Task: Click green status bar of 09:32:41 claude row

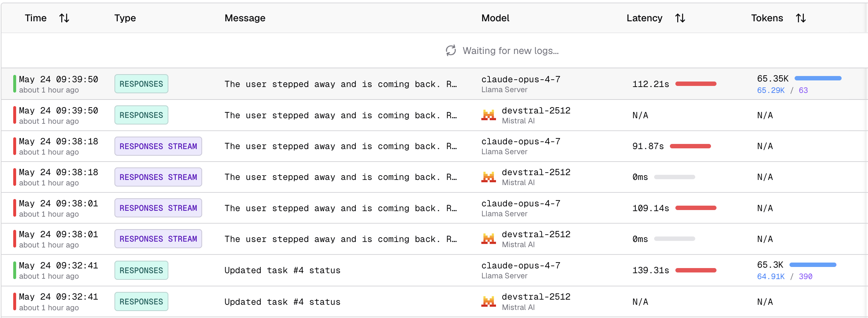Action: pyautogui.click(x=15, y=270)
